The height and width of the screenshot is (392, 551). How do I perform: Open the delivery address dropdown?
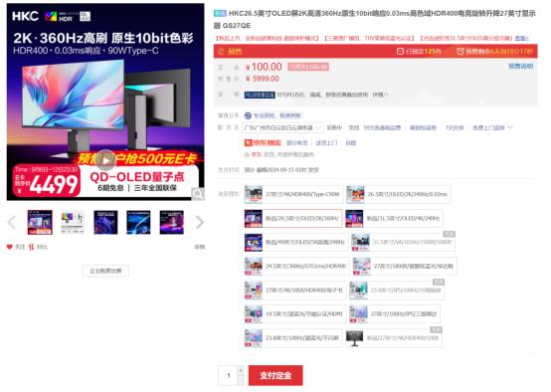(x=282, y=127)
